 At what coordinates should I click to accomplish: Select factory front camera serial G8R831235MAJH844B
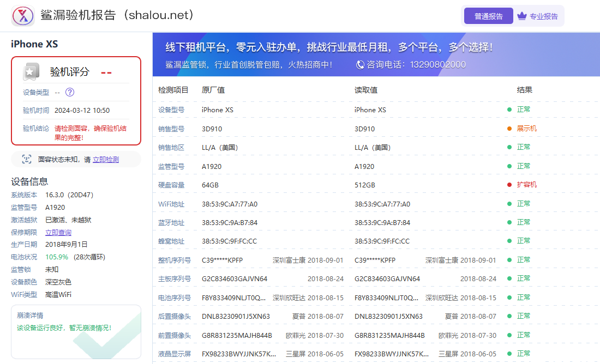tap(237, 335)
